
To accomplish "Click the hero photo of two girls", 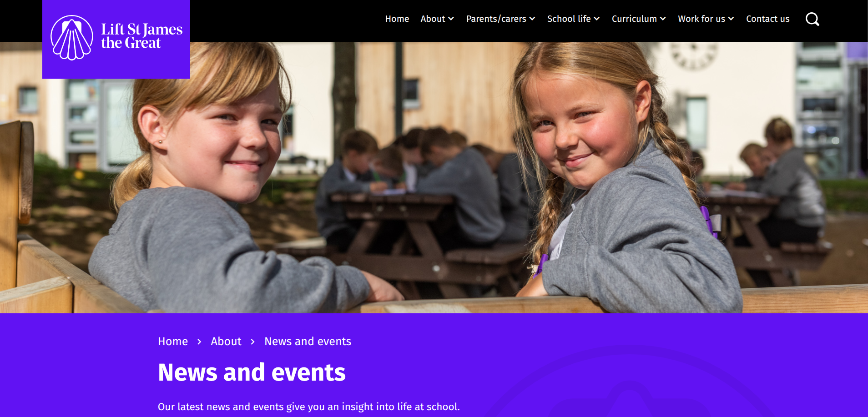I will click(x=434, y=177).
